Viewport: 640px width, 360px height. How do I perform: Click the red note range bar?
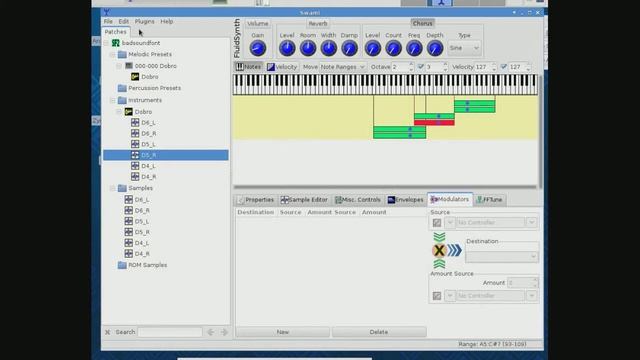coord(434,122)
